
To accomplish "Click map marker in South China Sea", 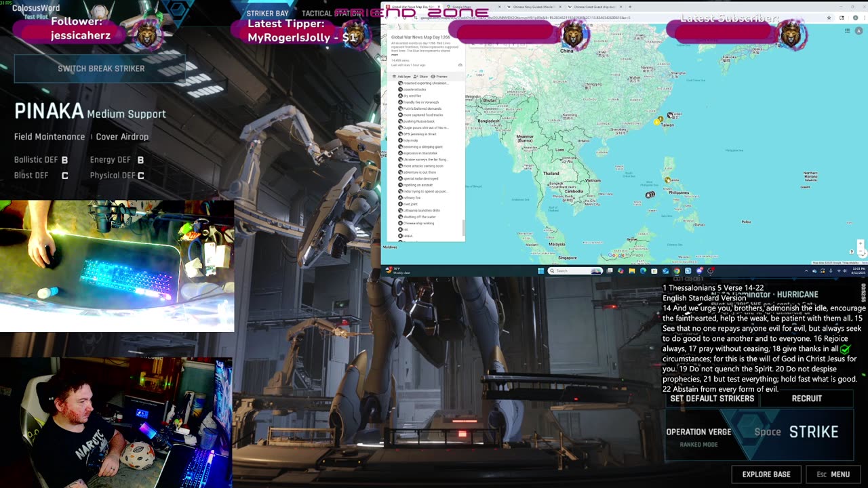I will tap(650, 195).
